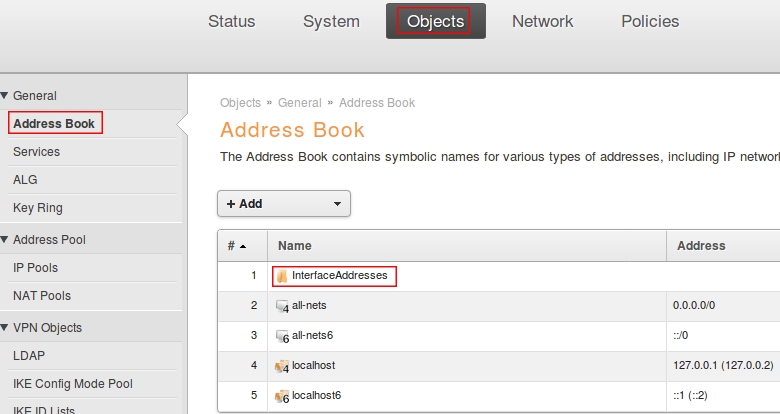Viewport: 780px width, 414px height.
Task: Click the General breadcrumb link
Action: (x=299, y=103)
